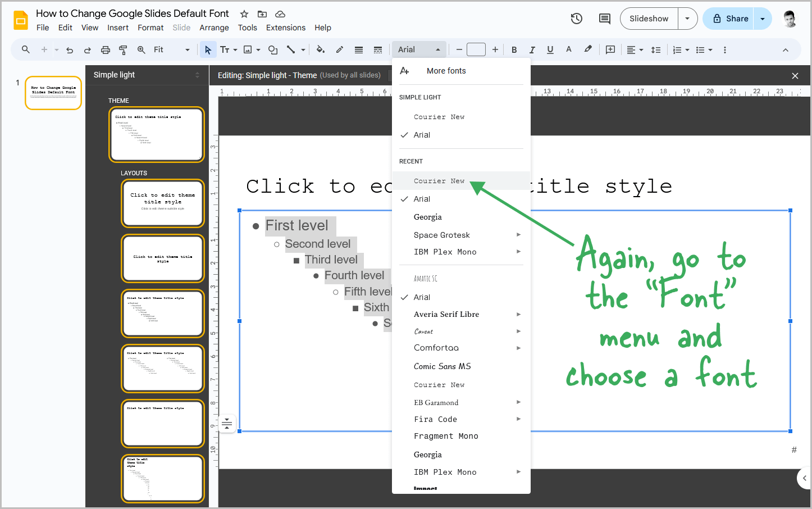Choose the select cursor arrow tool

[208, 50]
